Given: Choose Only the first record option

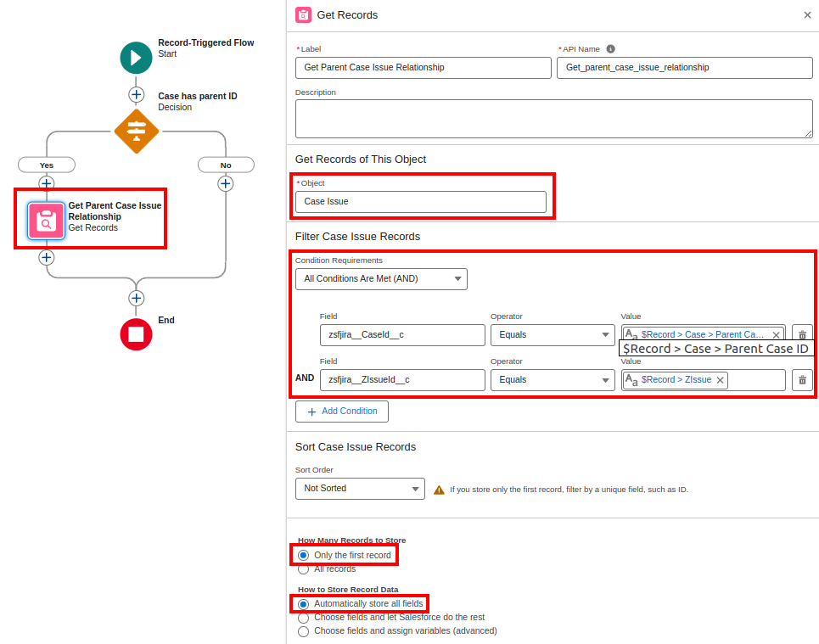Looking at the screenshot, I should (x=304, y=555).
